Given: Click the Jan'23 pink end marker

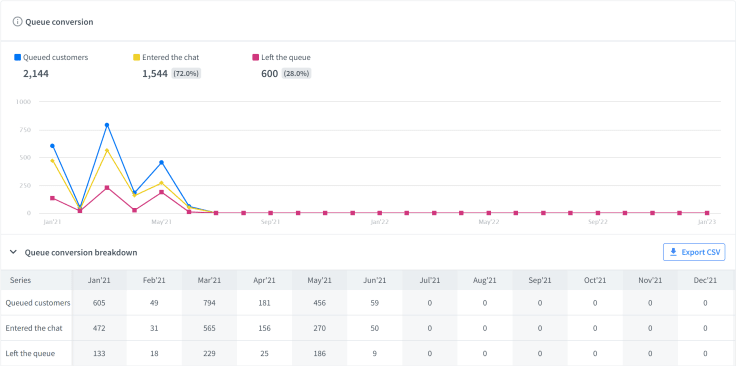Looking at the screenshot, I should 707,213.
